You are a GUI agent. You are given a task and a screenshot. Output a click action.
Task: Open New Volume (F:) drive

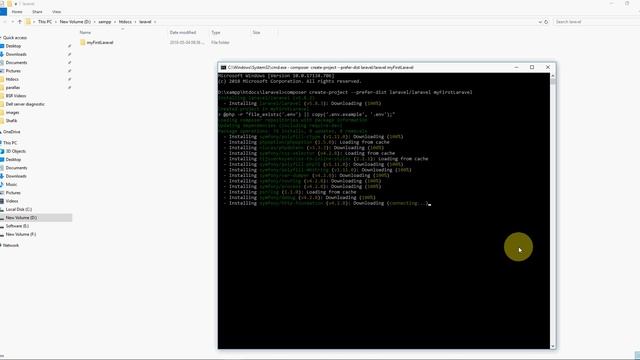click(x=21, y=234)
